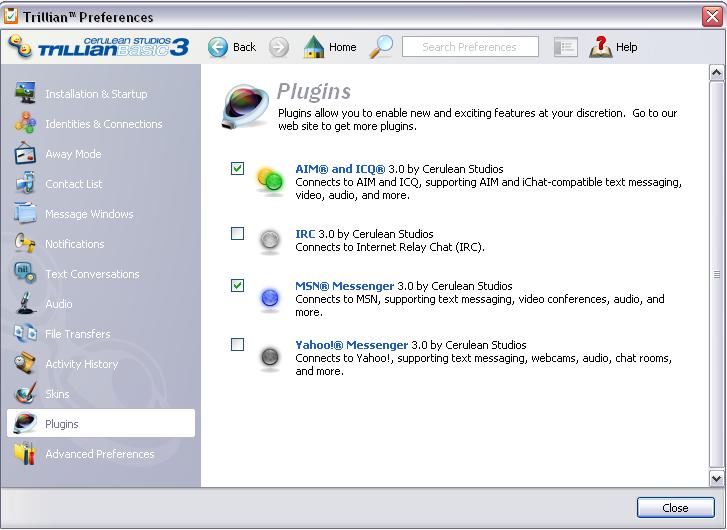Open the AIM® and ICQ® plugin link
This screenshot has height=530, width=727.
coord(340,169)
